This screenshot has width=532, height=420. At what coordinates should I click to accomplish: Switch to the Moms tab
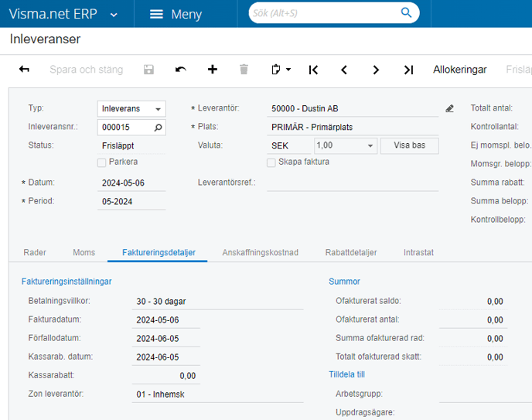(84, 252)
